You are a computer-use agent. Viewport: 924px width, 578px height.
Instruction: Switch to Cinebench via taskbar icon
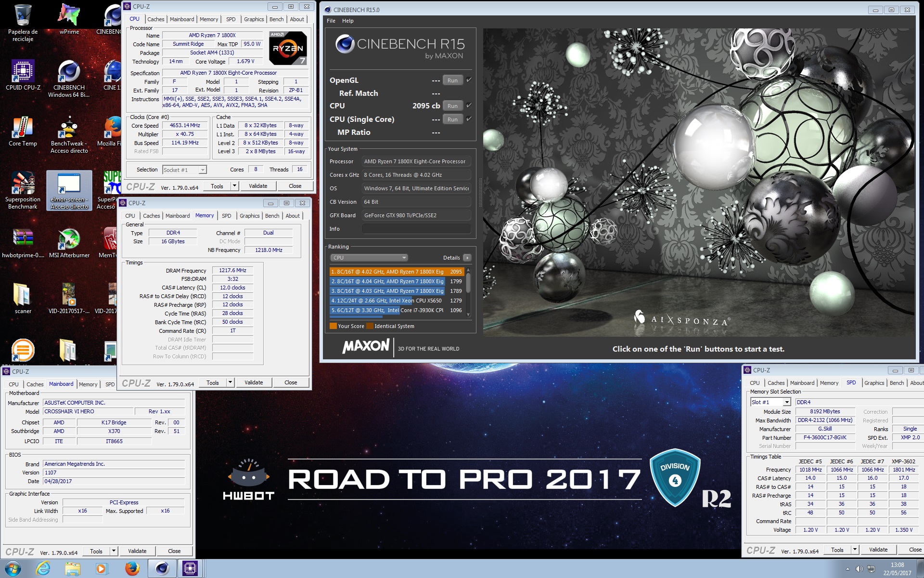[x=162, y=569]
